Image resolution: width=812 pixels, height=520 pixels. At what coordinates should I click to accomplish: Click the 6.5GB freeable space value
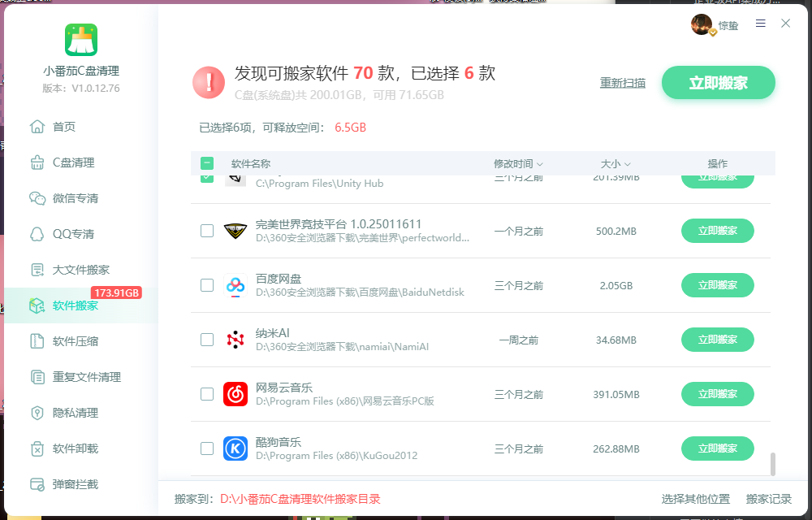point(351,128)
